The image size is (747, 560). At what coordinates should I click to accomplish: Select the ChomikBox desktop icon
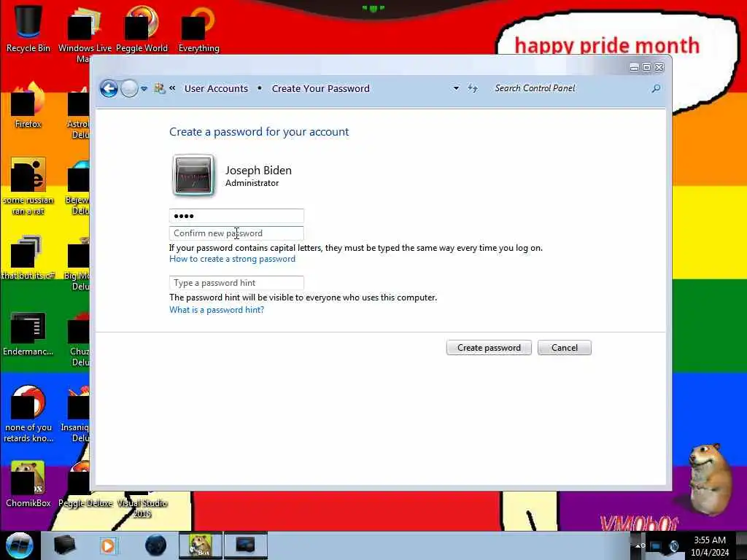28,483
